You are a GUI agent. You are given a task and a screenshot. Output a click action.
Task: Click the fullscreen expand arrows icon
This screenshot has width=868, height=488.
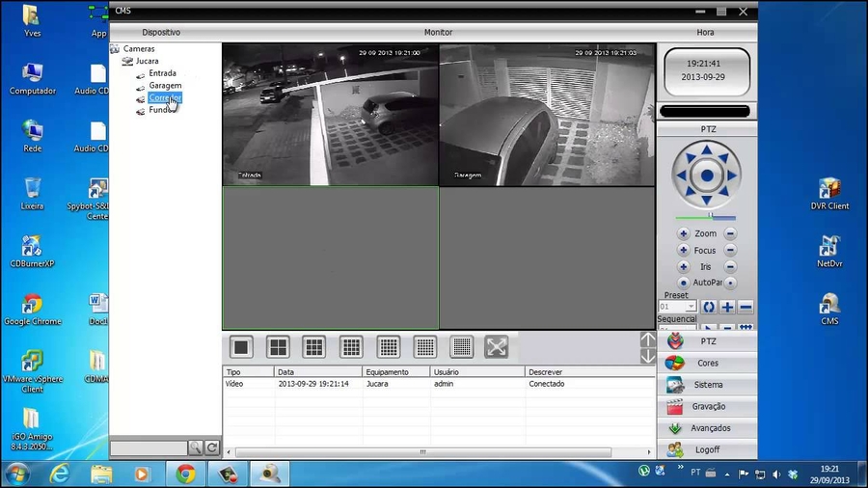click(497, 347)
